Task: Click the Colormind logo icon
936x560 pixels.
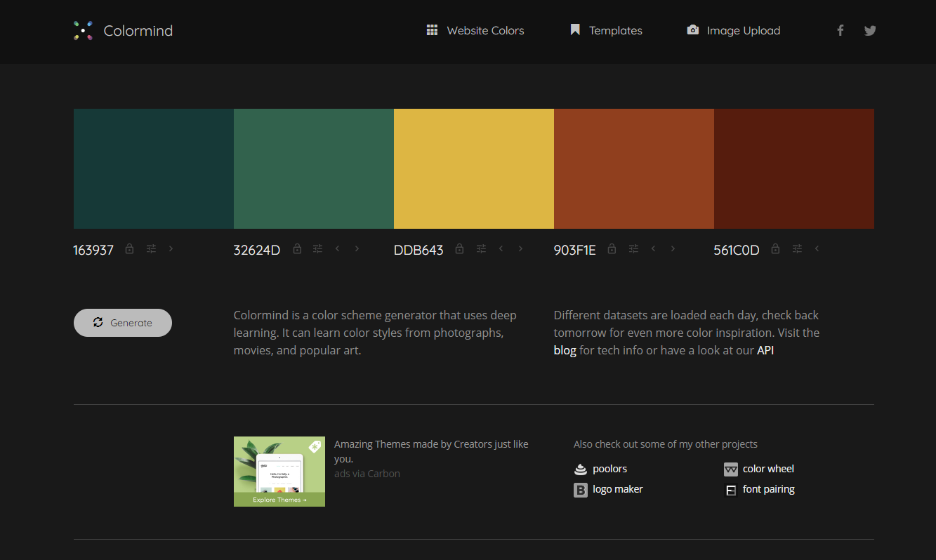Action: 83,30
